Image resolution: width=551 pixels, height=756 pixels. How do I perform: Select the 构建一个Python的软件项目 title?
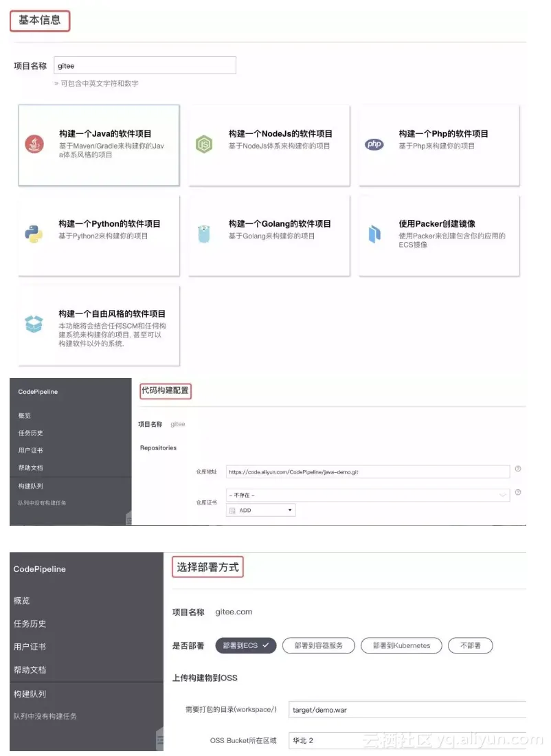(x=109, y=224)
